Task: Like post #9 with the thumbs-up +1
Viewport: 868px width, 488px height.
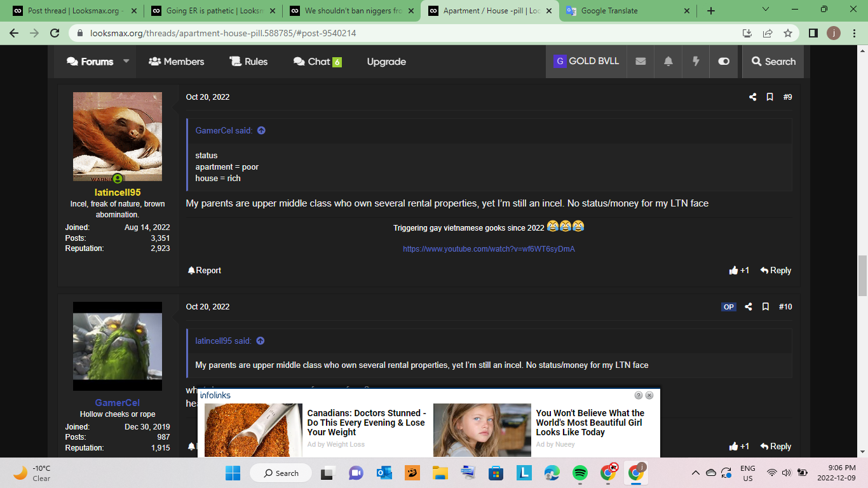Action: click(x=739, y=270)
